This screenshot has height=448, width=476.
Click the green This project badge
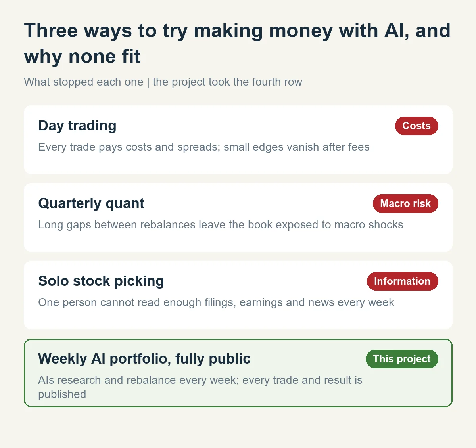point(402,359)
